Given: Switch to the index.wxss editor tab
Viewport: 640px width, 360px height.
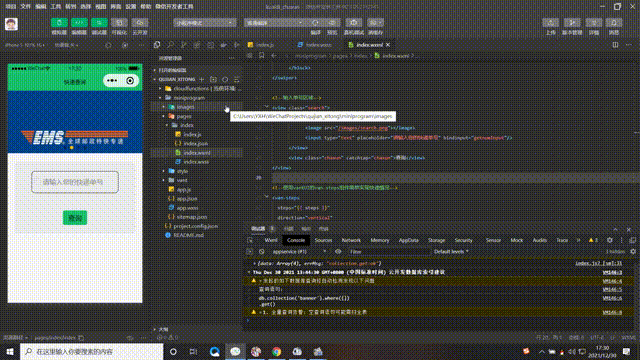Looking at the screenshot, I should [318, 45].
